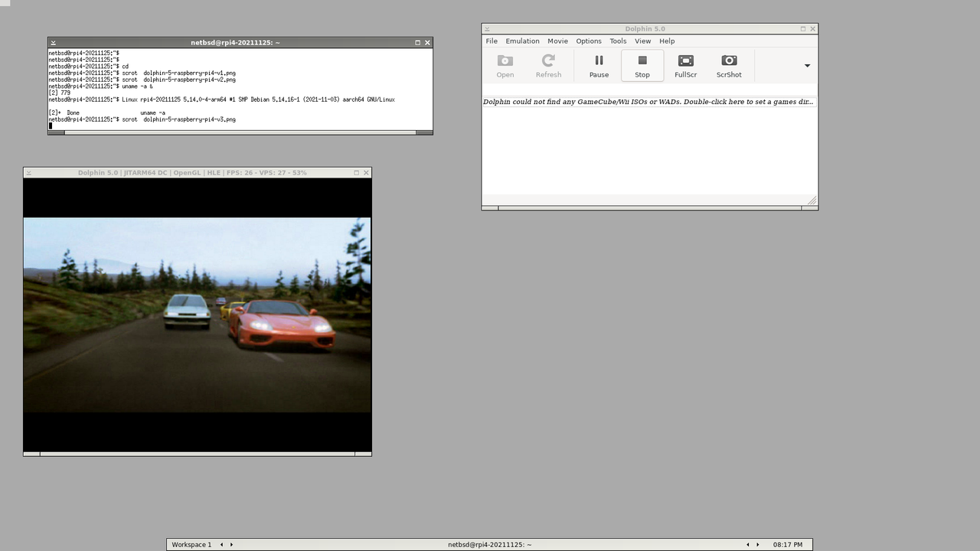This screenshot has width=980, height=551.
Task: Open the Movie menu
Action: [x=557, y=41]
